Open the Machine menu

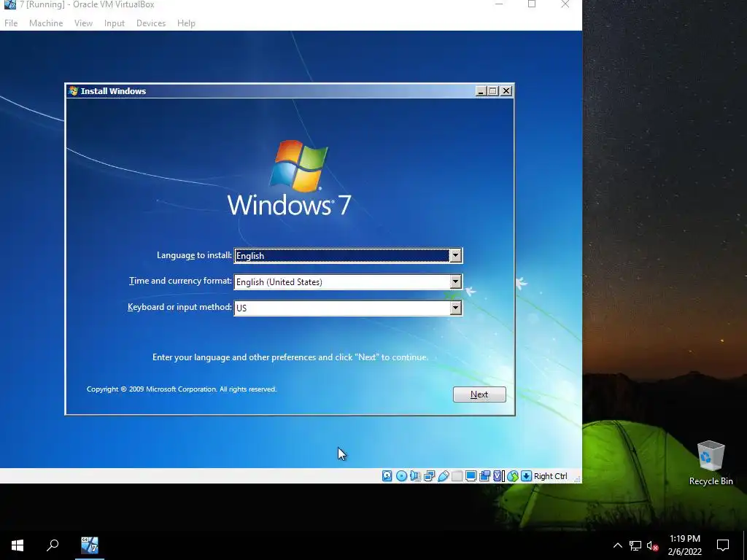click(46, 23)
